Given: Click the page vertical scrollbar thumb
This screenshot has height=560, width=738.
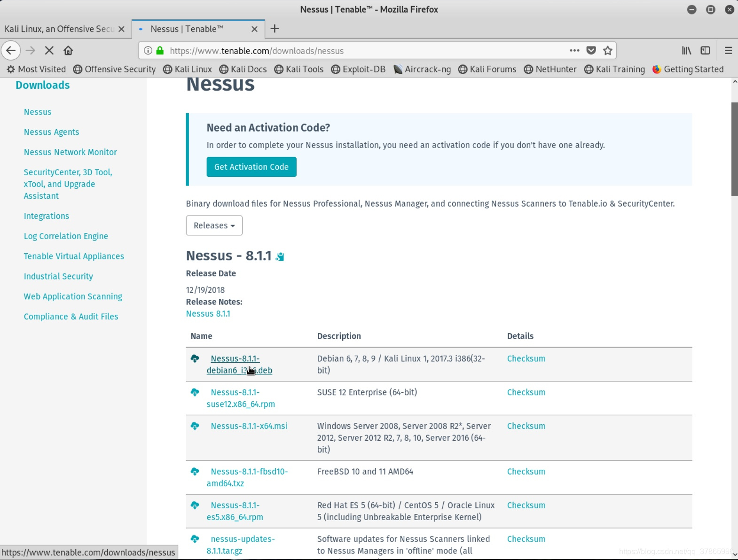Looking at the screenshot, I should pyautogui.click(x=734, y=149).
